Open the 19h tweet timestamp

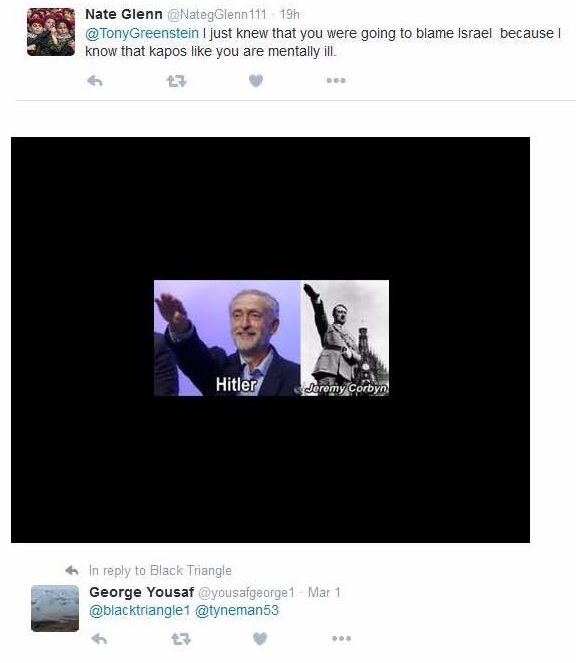(290, 15)
